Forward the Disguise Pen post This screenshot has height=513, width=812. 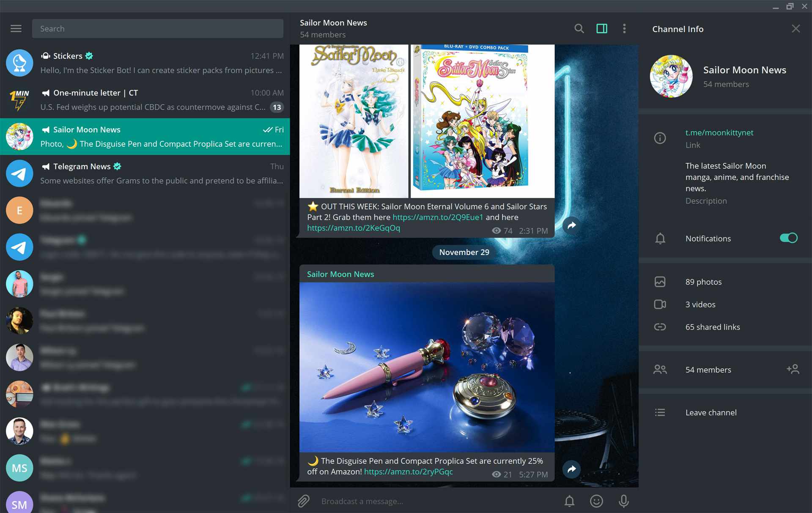coord(571,469)
